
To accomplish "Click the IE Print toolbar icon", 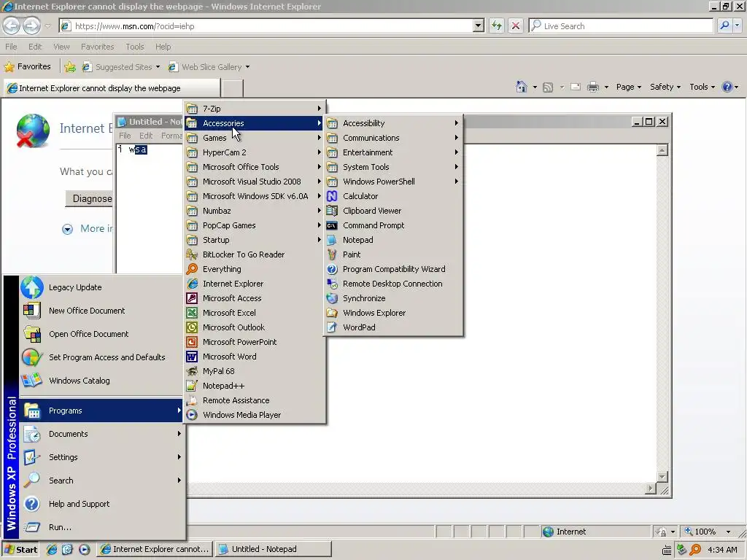I will (592, 87).
